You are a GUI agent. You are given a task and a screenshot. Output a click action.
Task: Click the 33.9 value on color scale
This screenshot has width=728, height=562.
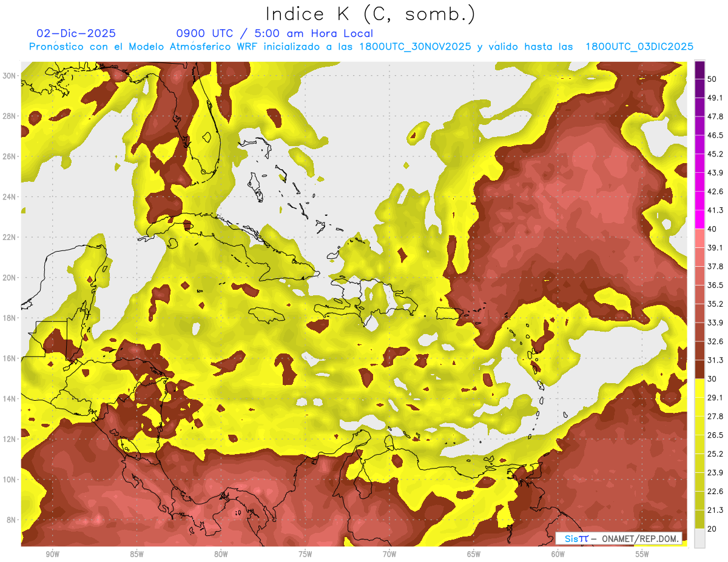(x=716, y=323)
